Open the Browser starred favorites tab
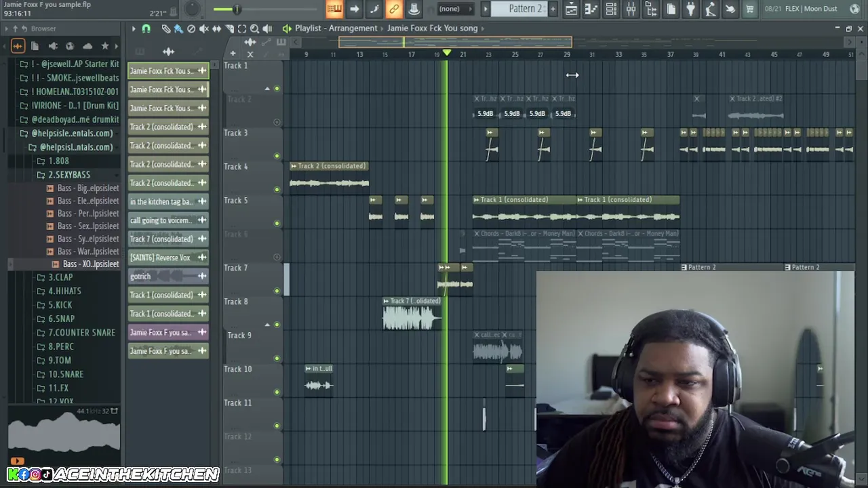 coord(105,46)
